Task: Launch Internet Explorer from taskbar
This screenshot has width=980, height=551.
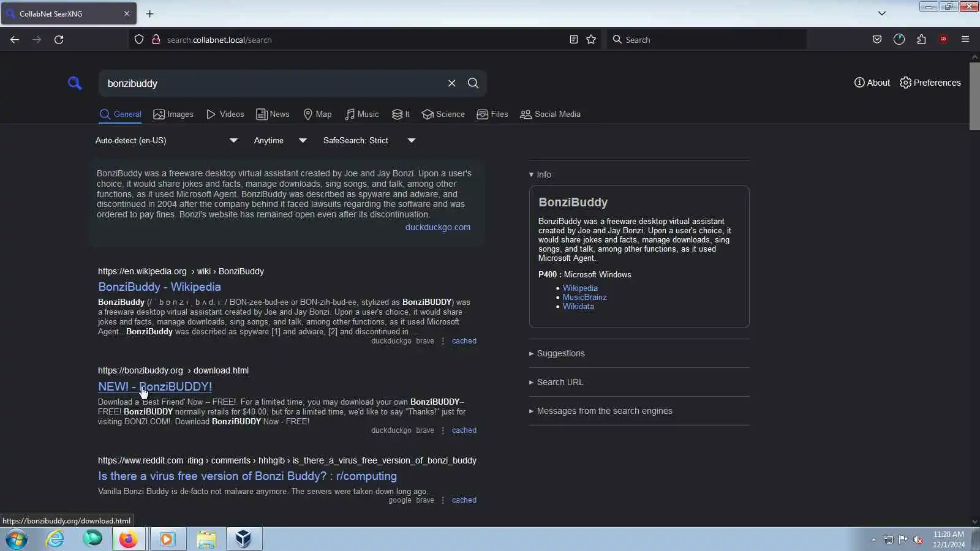Action: 55,539
